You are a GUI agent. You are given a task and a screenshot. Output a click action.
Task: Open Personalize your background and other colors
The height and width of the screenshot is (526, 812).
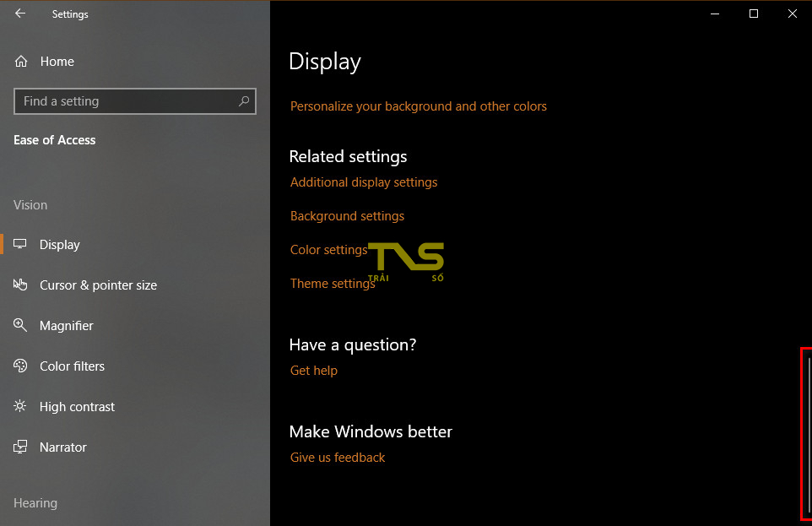(x=418, y=106)
